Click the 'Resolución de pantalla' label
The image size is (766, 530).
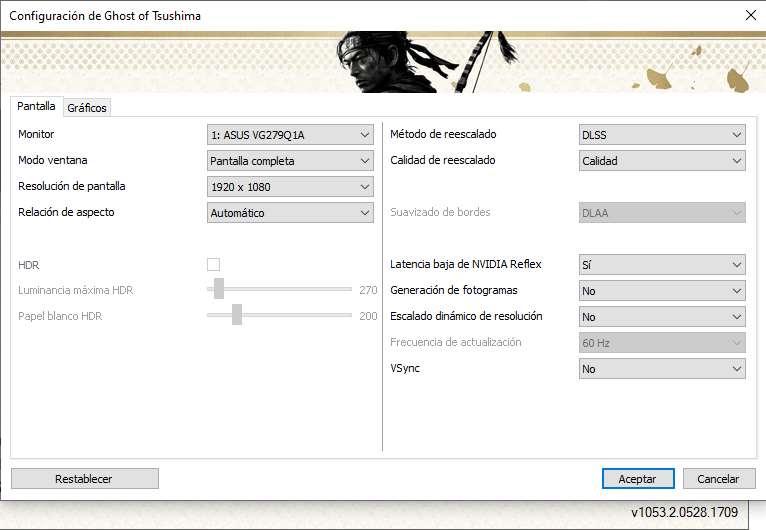72,186
